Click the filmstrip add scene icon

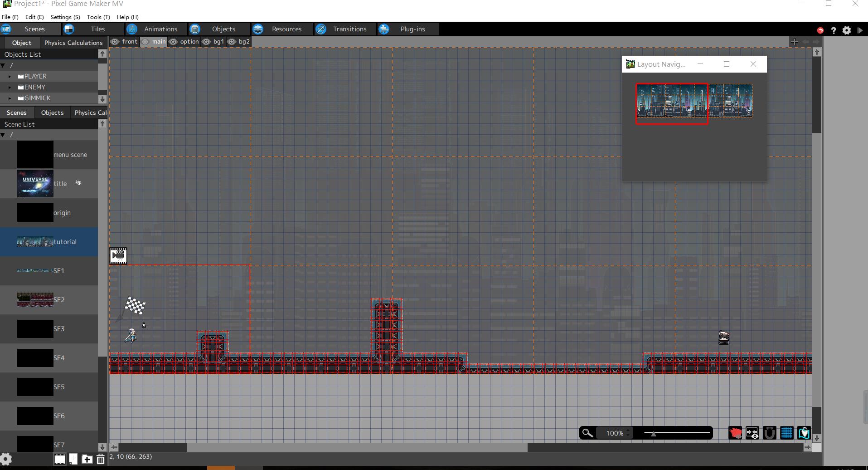tap(60, 459)
